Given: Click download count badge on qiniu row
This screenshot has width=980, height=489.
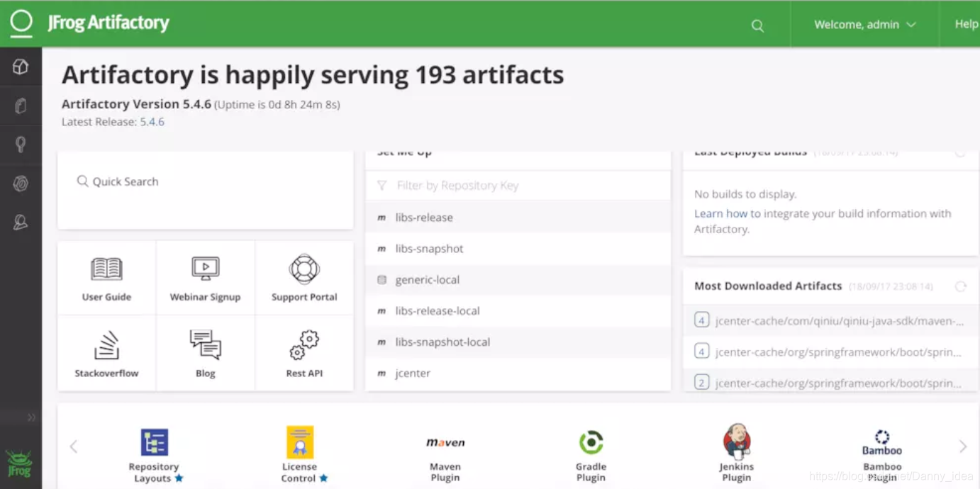Looking at the screenshot, I should [x=701, y=321].
